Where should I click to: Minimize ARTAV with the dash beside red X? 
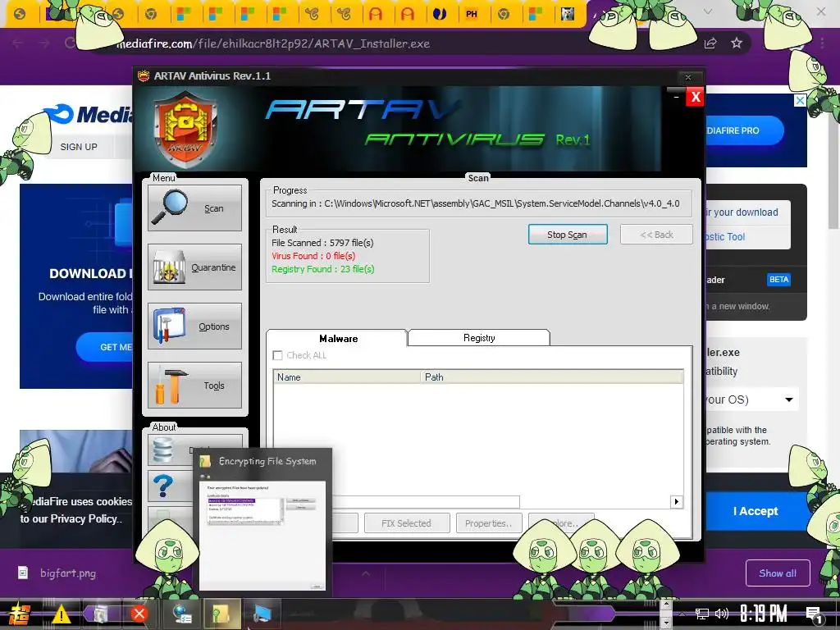676,97
